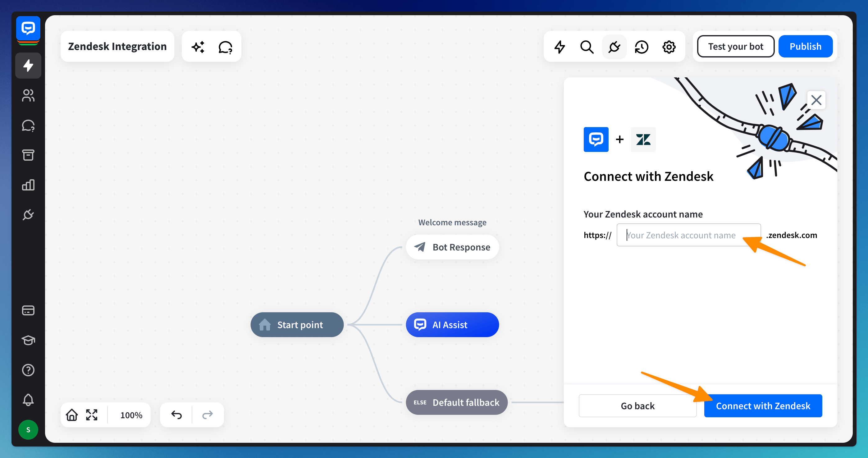
Task: Select the AI Assist block
Action: point(452,324)
